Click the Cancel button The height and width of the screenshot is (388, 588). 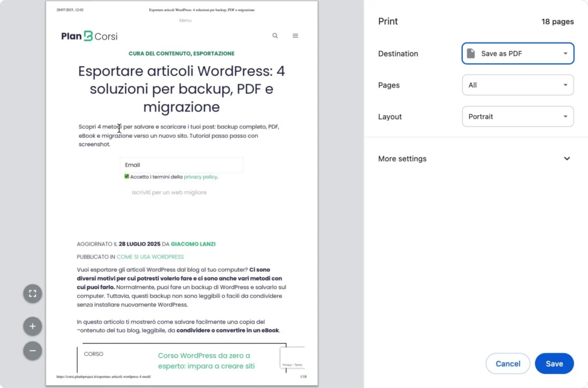coord(508,364)
